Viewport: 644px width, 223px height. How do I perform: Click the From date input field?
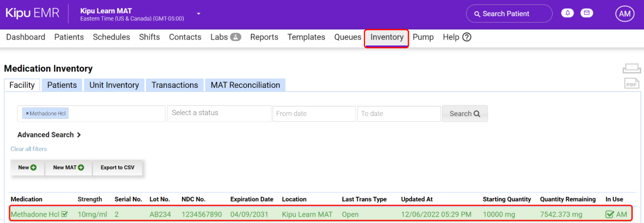click(314, 114)
